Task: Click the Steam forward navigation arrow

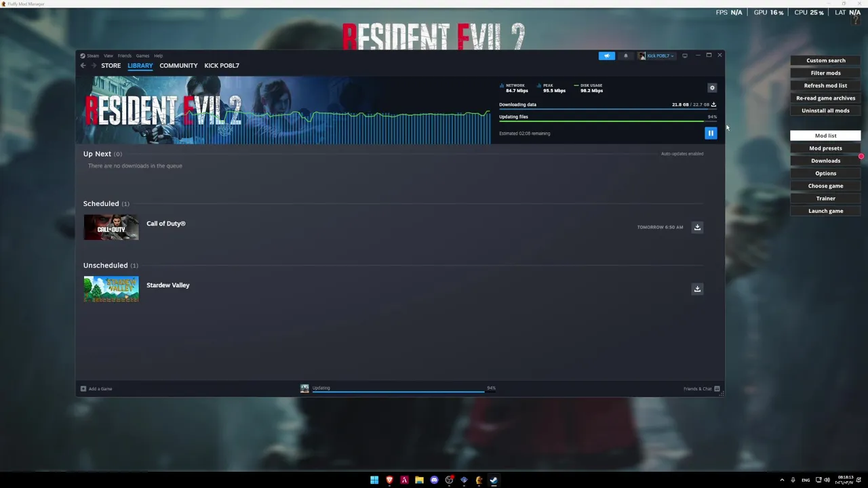Action: 94,66
